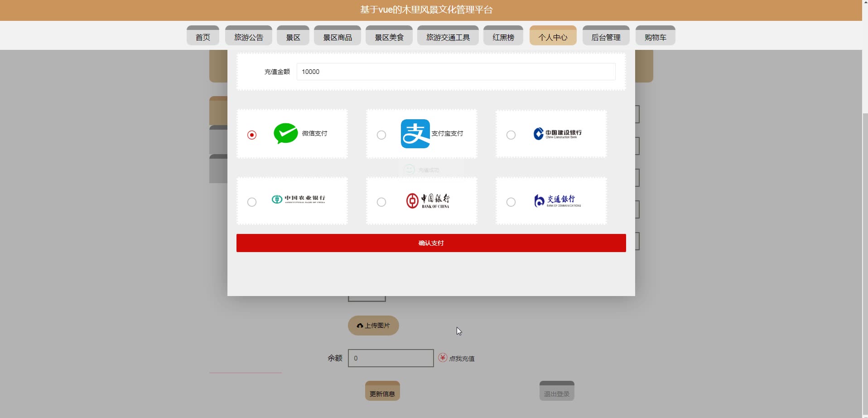868x418 pixels.
Task: Select Bank of Communications radio button
Action: [511, 202]
